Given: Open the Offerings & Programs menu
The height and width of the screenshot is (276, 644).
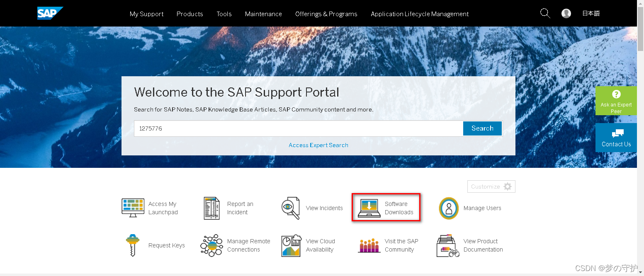Looking at the screenshot, I should [x=326, y=14].
